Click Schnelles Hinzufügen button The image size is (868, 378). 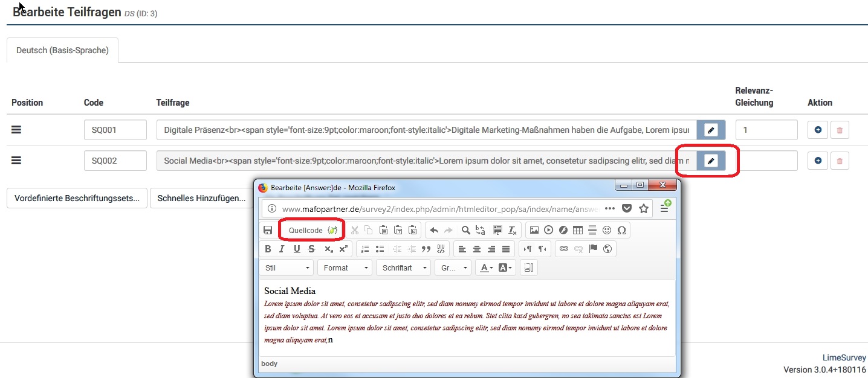click(x=201, y=198)
